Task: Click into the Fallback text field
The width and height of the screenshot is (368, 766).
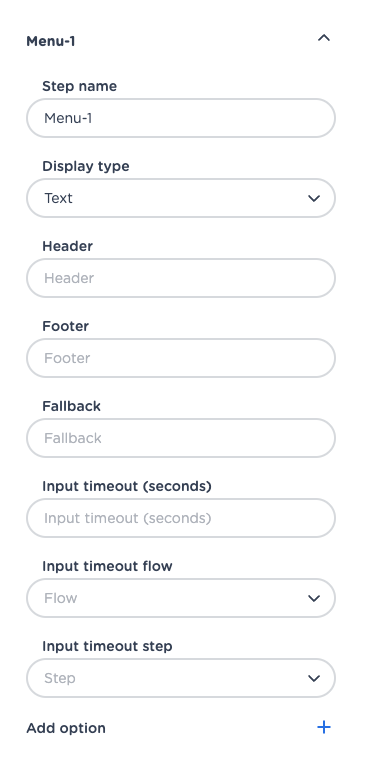Action: 181,438
